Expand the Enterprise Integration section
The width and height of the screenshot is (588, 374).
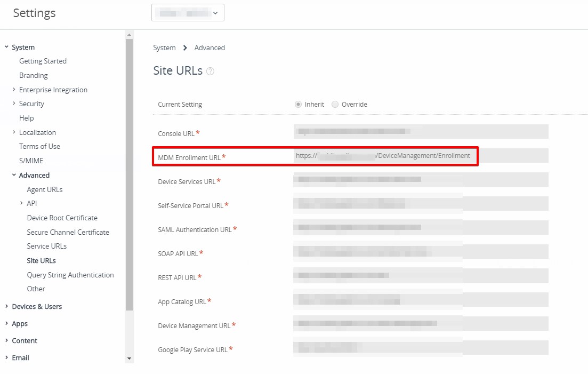coord(14,90)
